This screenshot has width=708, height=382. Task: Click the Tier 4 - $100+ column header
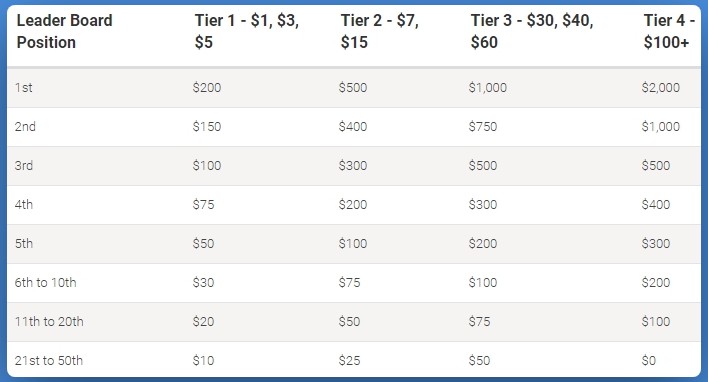tap(669, 31)
